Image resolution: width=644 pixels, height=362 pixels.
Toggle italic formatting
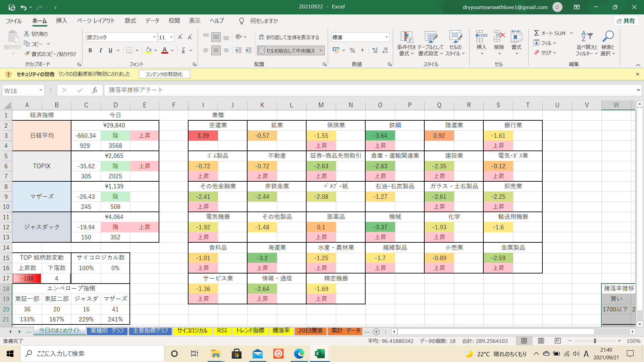pyautogui.click(x=100, y=50)
